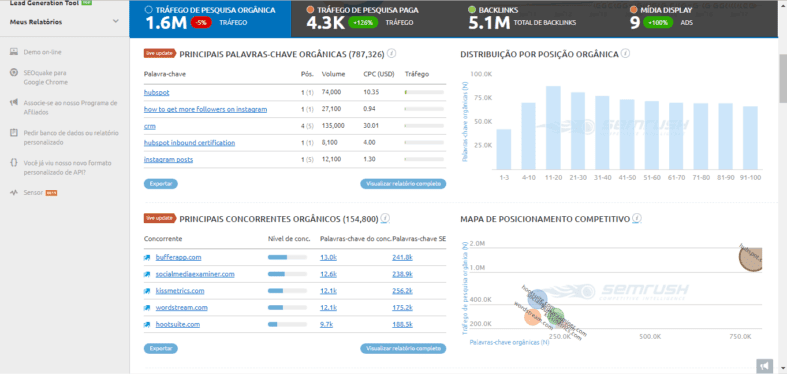Screen dimensions: 787x374
Task: Click the 256.2k value for kissmetrics.com
Action: (403, 291)
